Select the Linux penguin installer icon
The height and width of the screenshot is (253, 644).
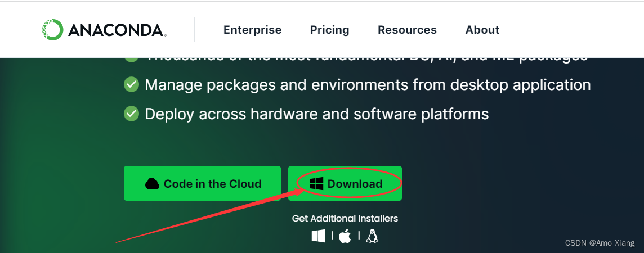(372, 236)
